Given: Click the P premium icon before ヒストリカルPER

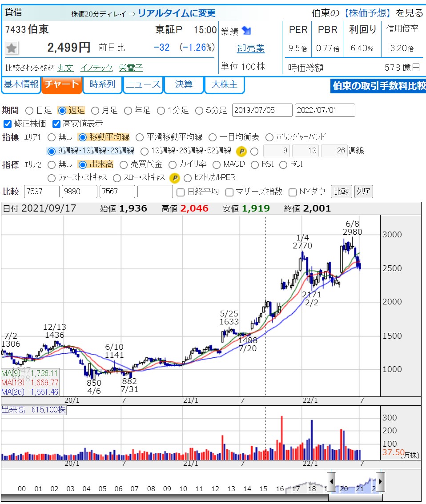Looking at the screenshot, I should [175, 178].
